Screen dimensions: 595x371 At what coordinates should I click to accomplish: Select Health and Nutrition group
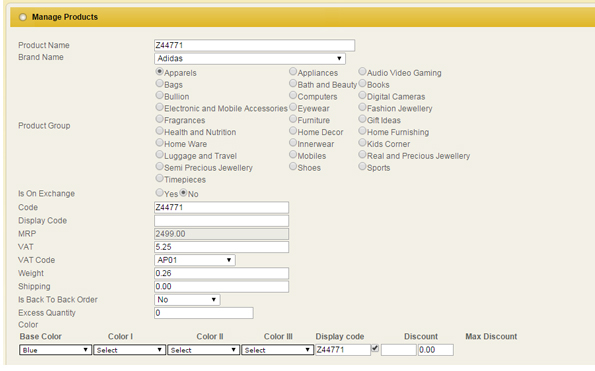point(159,130)
